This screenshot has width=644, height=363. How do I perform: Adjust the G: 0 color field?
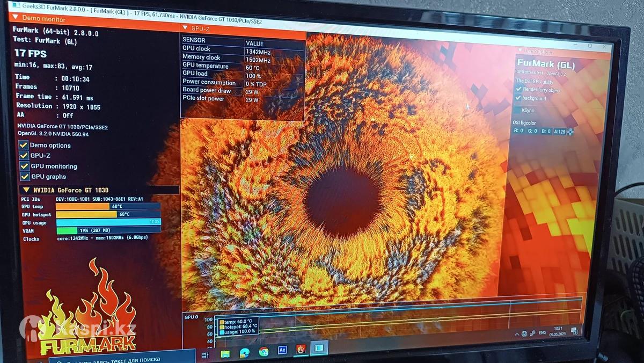[532, 131]
